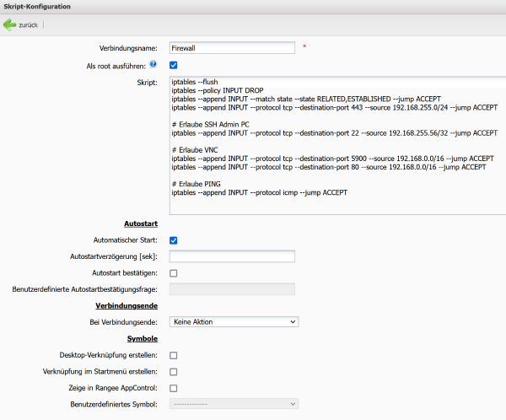Click the Autostartverzögerung seconds input field
506x420 pixels.
point(231,256)
